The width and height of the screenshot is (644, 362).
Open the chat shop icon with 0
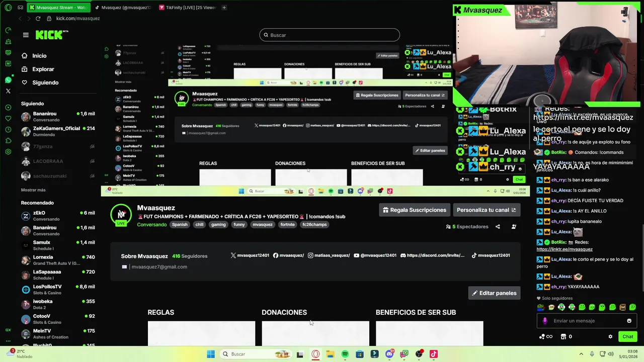coord(567,336)
